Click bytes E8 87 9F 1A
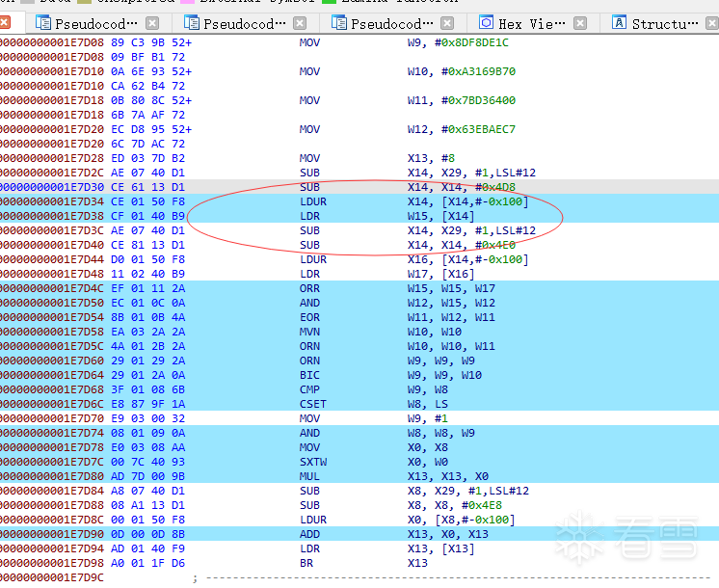This screenshot has width=719, height=588. tap(147, 404)
